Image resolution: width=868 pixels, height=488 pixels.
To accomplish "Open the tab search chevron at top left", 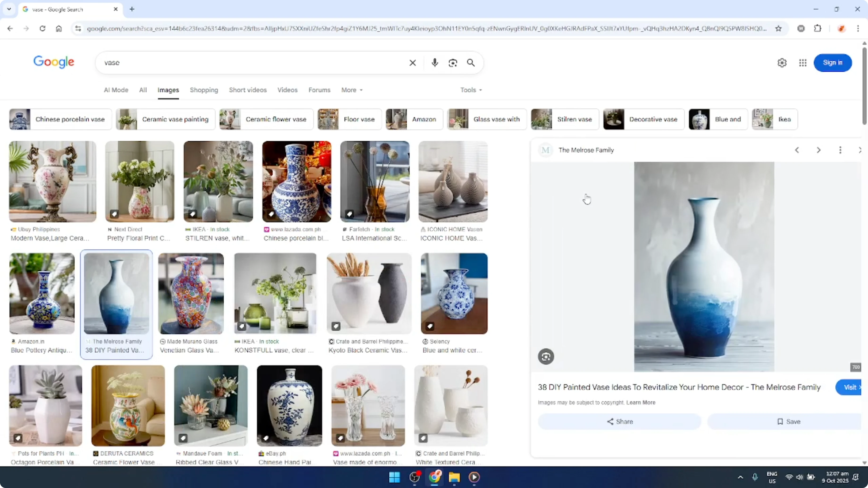I will [9, 9].
